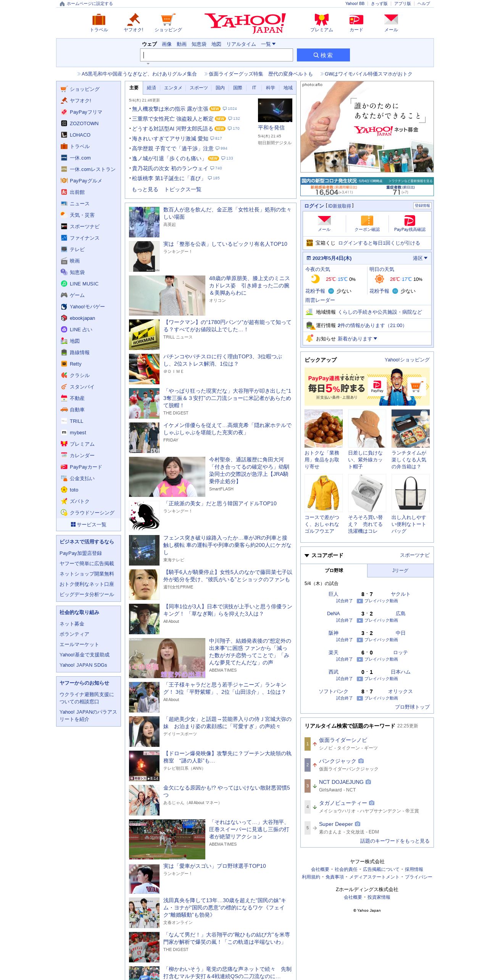Open スポーツナビ in the sidebar
This screenshot has width=490, height=980.
pyautogui.click(x=84, y=227)
